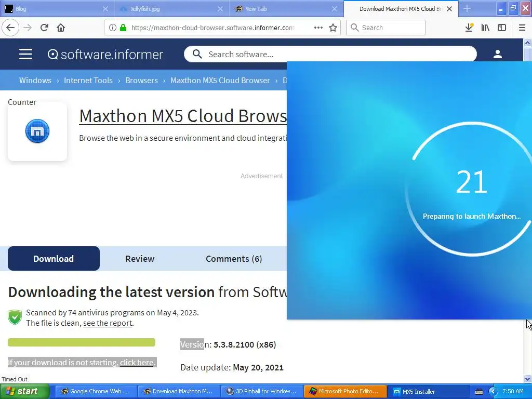Click the Timed Out status text
The width and height of the screenshot is (532, 399).
[x=15, y=379]
